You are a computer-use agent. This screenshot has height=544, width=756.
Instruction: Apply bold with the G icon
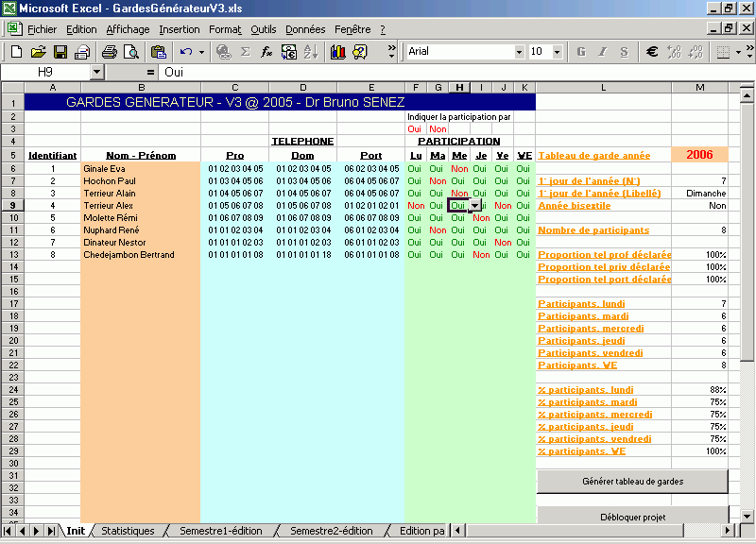(x=581, y=52)
